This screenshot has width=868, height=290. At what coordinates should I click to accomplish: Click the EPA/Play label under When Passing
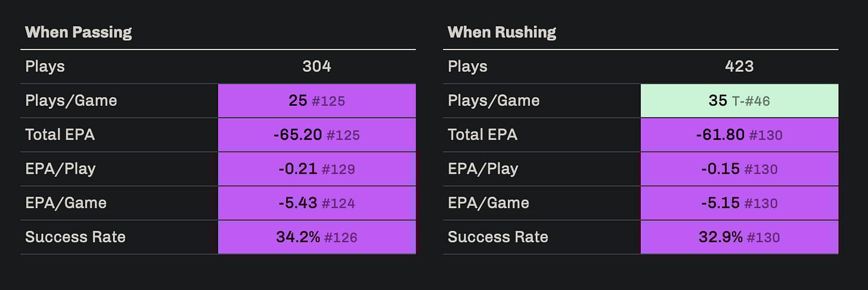pyautogui.click(x=60, y=169)
